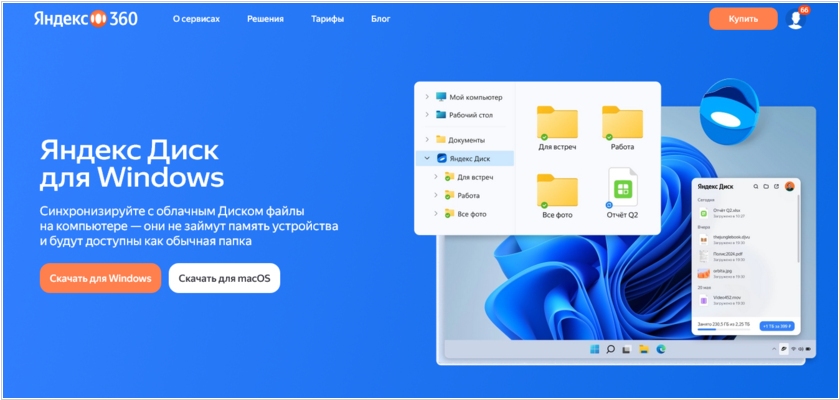Select the Рабочий стол folder icon in tree
The image size is (840, 400).
tap(441, 115)
